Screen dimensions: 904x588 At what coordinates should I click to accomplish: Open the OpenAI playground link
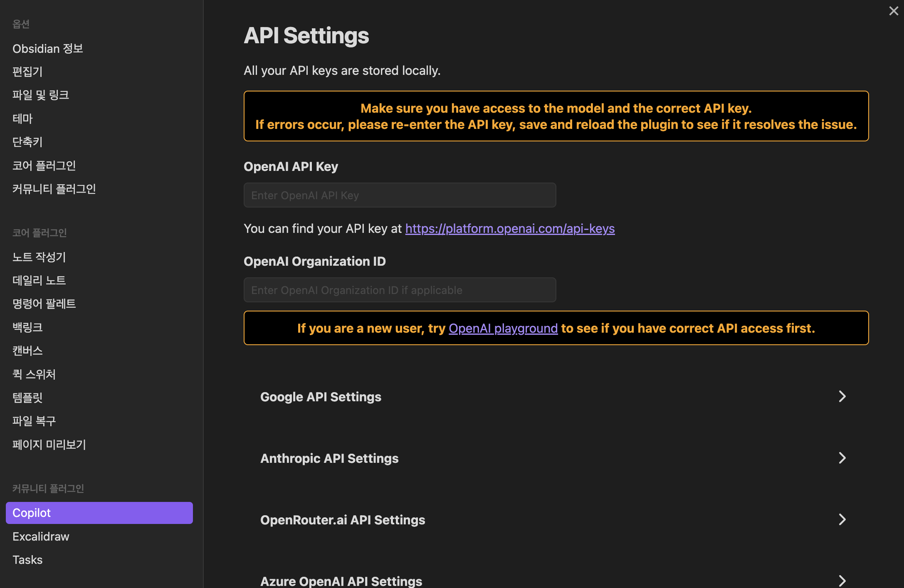(503, 328)
